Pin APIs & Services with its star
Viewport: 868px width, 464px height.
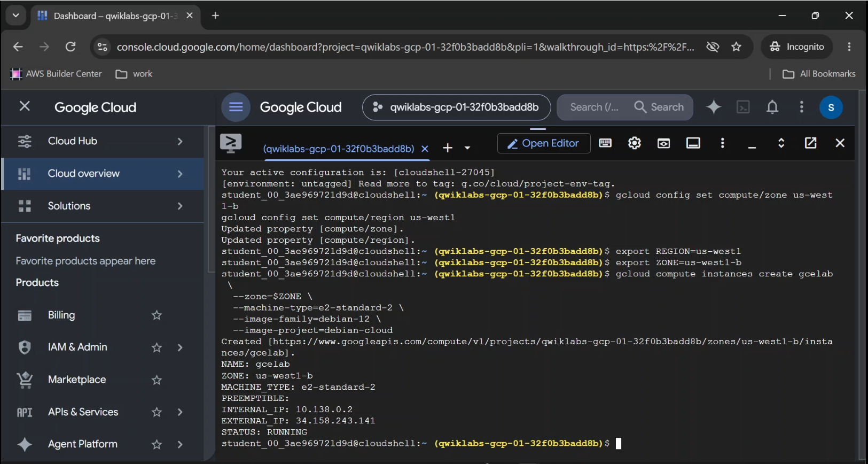[157, 412]
